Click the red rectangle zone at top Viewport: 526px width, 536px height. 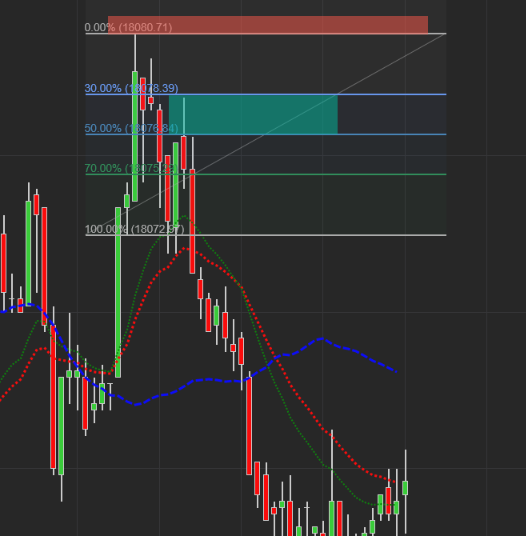coord(268,25)
